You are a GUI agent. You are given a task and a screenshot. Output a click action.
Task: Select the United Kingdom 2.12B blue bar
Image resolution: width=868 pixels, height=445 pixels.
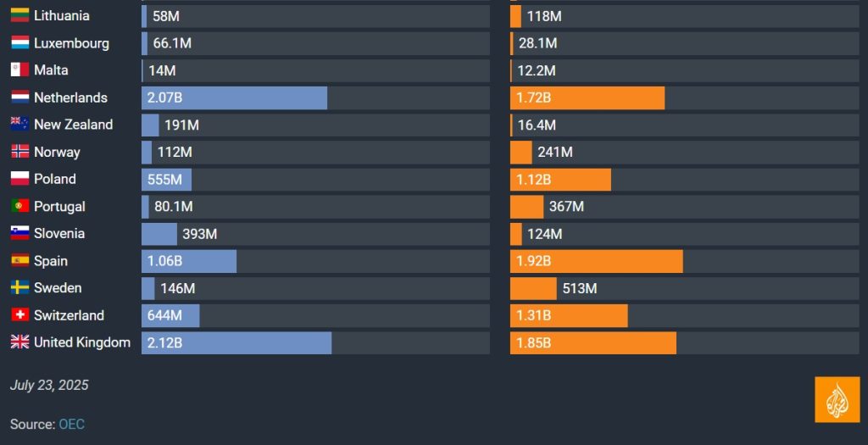click(236, 342)
